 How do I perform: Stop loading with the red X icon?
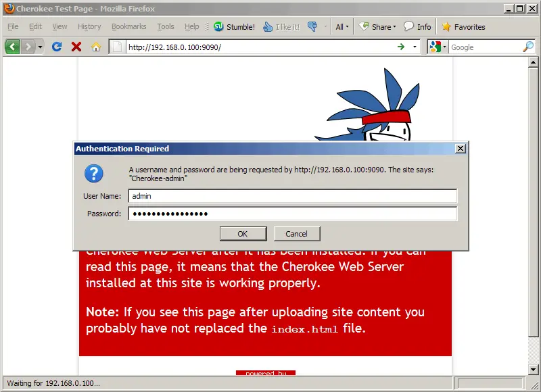point(76,47)
